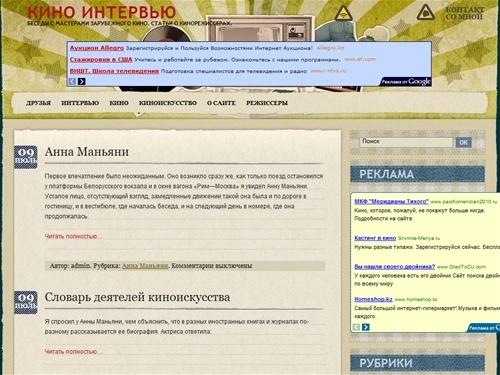Click the Snimite-Menya.ru URL text
500x375 pixels.
[419, 238]
